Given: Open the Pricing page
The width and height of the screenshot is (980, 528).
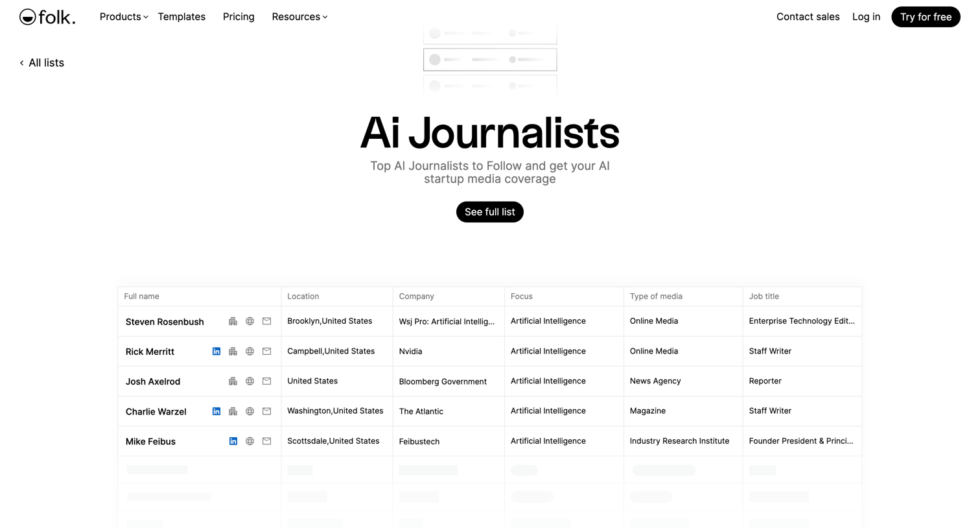Looking at the screenshot, I should coord(239,17).
